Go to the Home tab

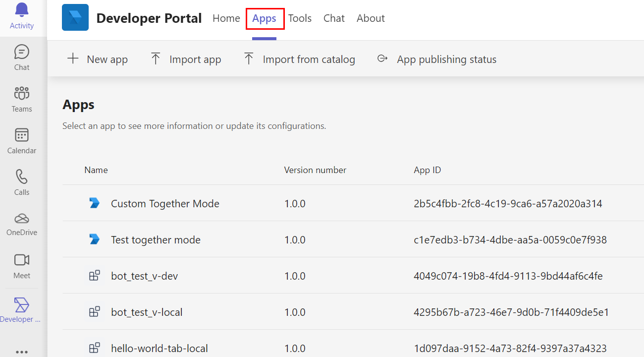point(226,18)
